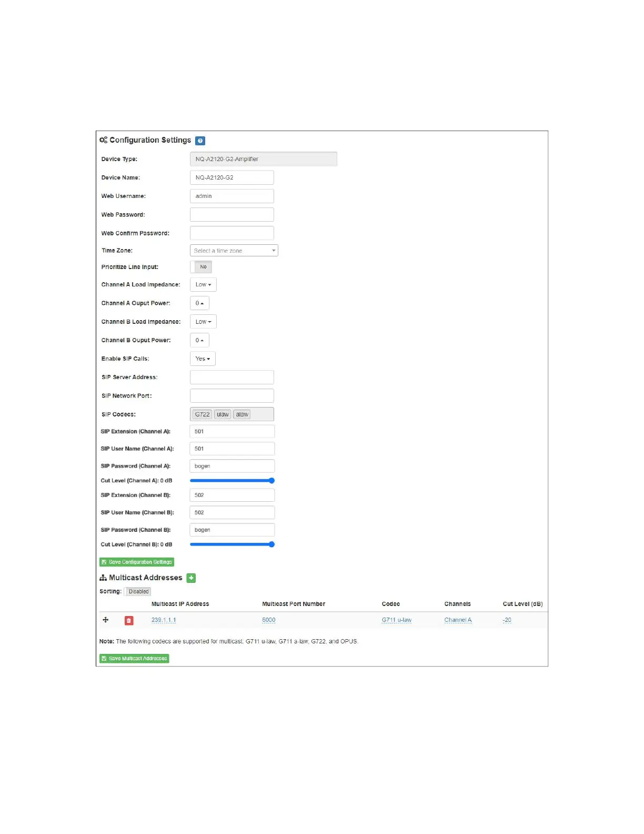Click Save Multicast Addresses button
The image size is (644, 834).
click(x=134, y=659)
